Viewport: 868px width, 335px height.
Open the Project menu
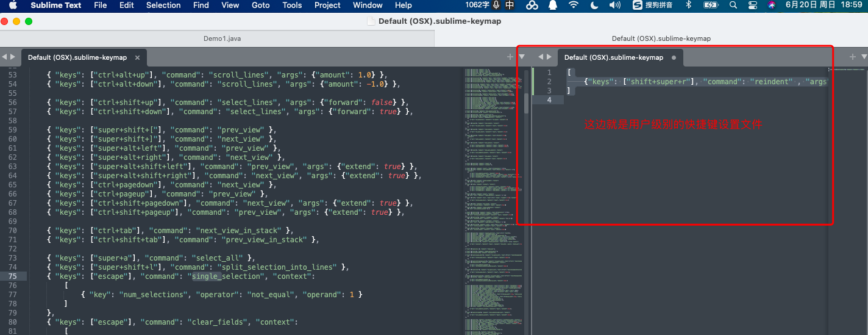327,5
